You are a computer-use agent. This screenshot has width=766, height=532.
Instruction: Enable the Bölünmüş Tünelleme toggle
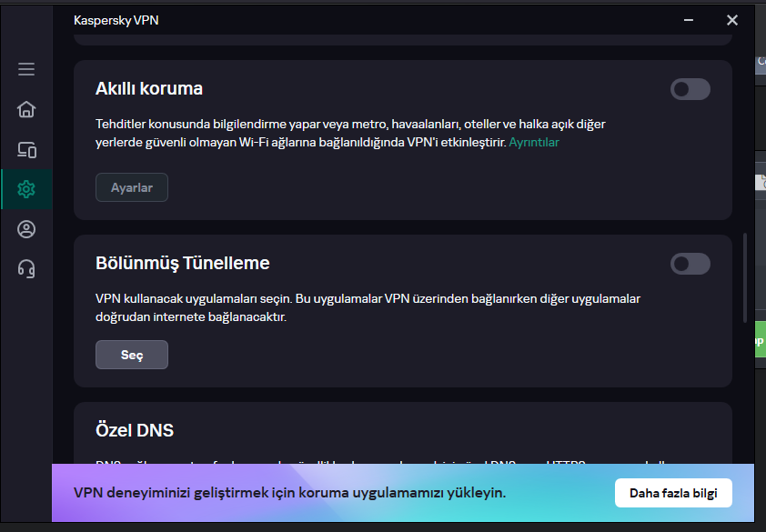(x=690, y=264)
